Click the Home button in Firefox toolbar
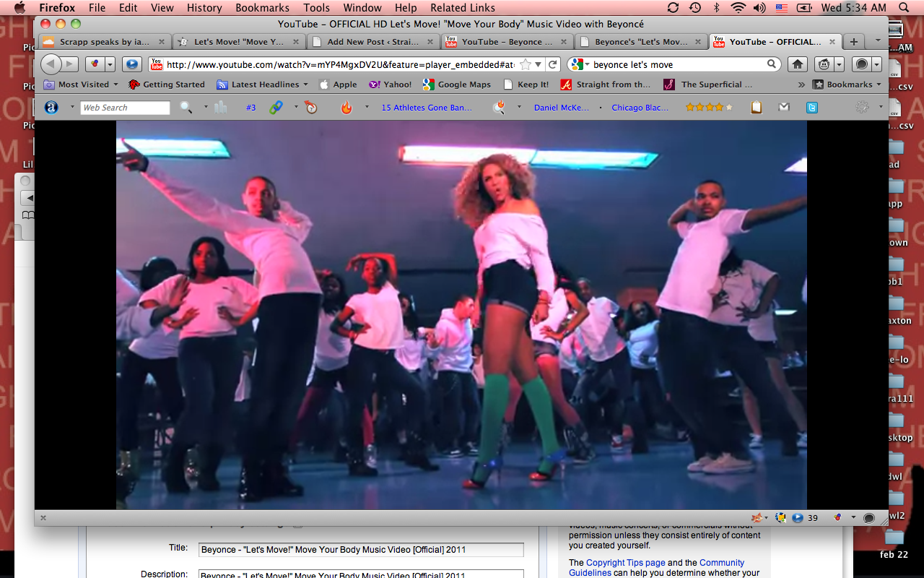The image size is (924, 578). click(x=797, y=64)
